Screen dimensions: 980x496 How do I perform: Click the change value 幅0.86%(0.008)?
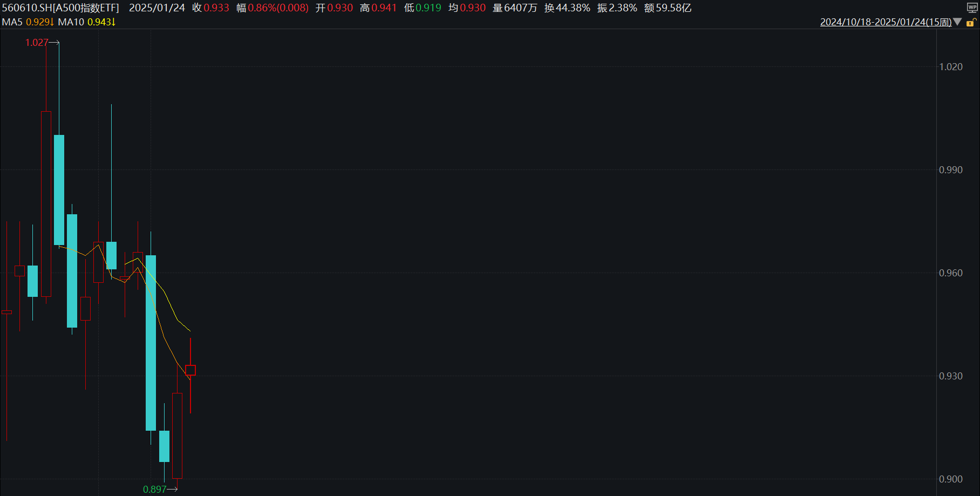(273, 8)
